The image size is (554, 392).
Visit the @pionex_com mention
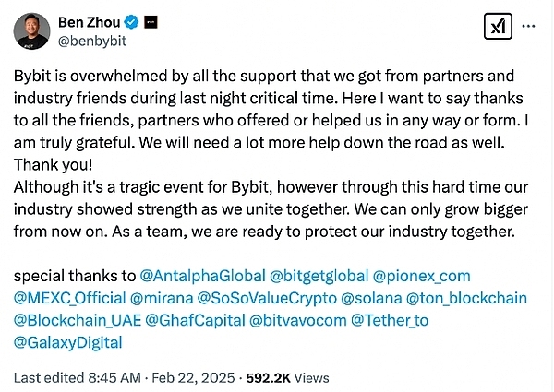pos(421,276)
